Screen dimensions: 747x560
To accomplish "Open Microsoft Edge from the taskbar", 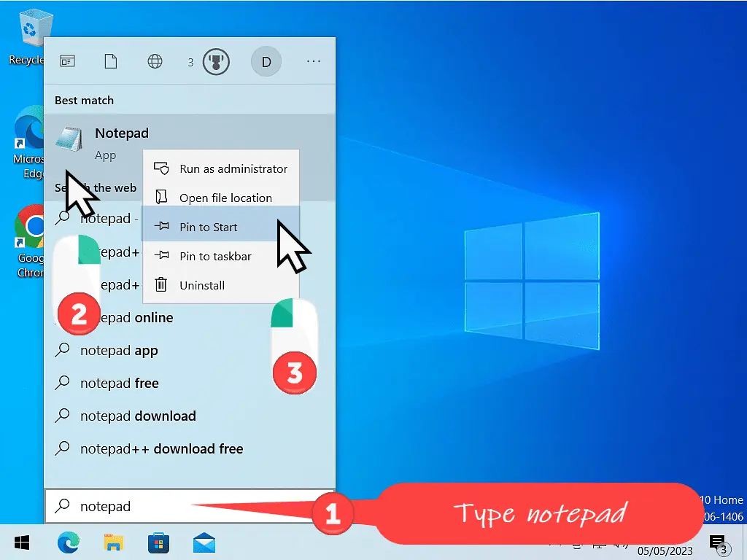I will (x=68, y=542).
